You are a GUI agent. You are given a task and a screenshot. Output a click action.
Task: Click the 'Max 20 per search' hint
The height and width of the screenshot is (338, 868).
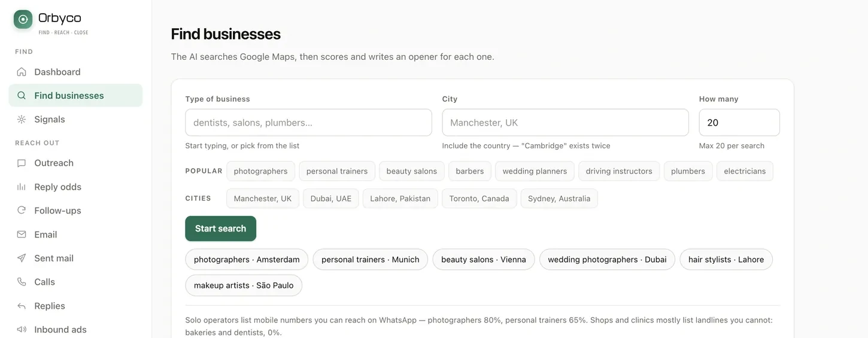point(732,146)
